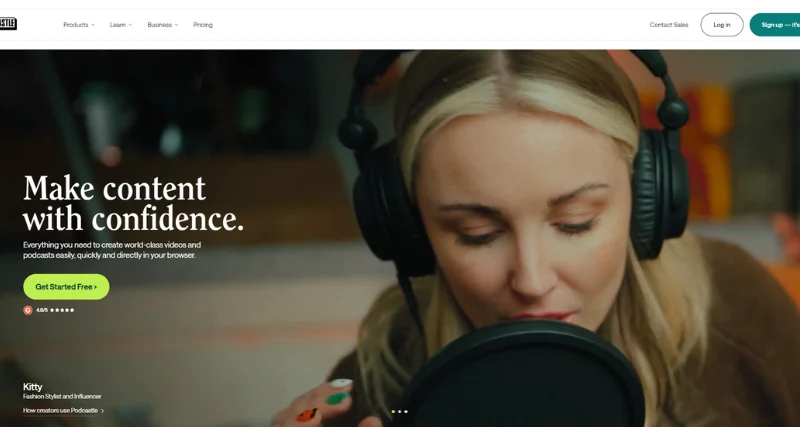Select the second carousel dot indicator
Viewport: 800px width, 427px height.
[x=400, y=411]
